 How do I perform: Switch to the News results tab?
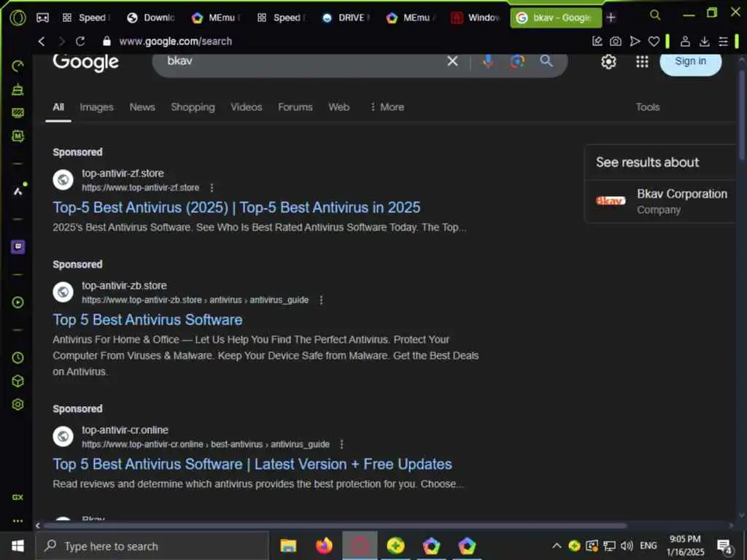pos(142,107)
